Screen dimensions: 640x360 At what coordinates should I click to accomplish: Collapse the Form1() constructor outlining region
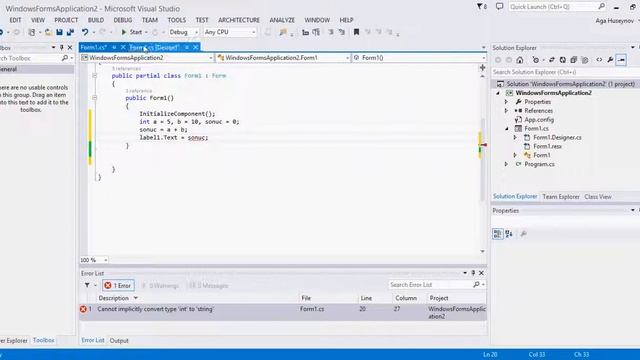[94, 98]
